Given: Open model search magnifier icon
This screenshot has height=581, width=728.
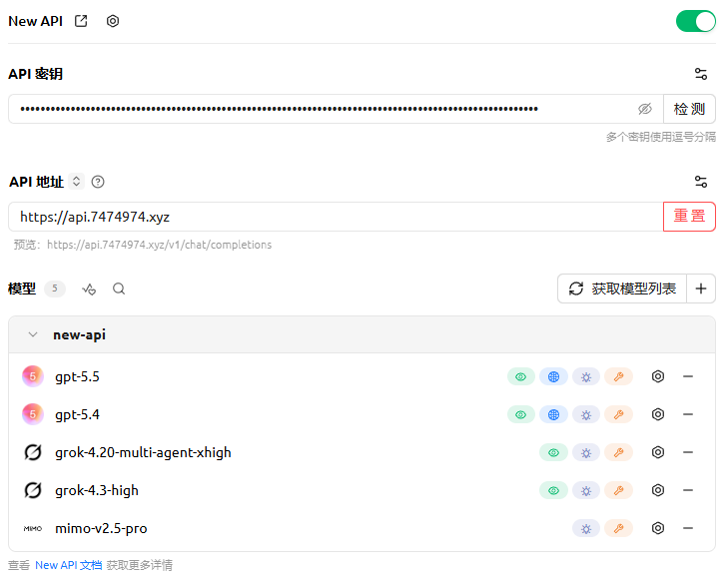Looking at the screenshot, I should 119,289.
